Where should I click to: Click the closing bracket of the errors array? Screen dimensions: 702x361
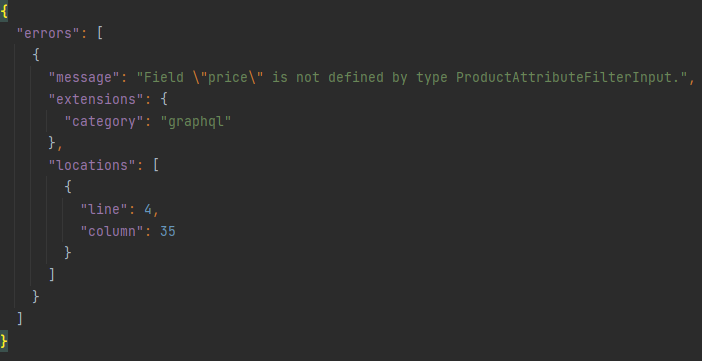coord(20,319)
